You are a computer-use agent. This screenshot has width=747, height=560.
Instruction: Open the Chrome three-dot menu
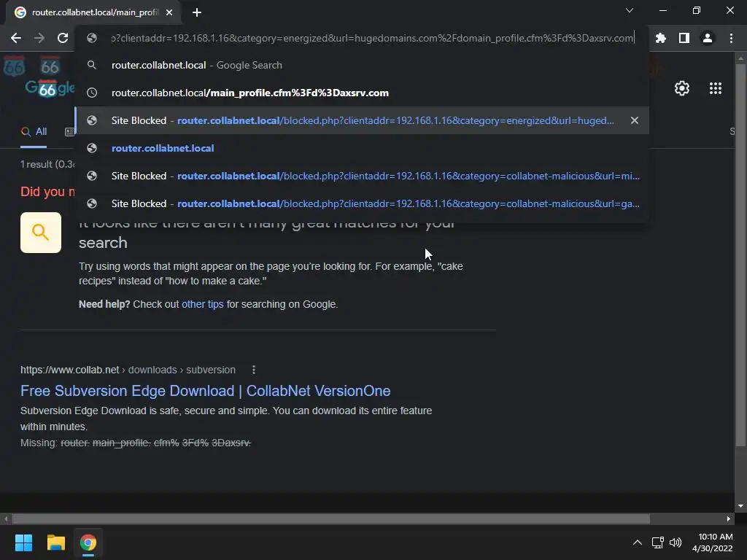click(731, 38)
